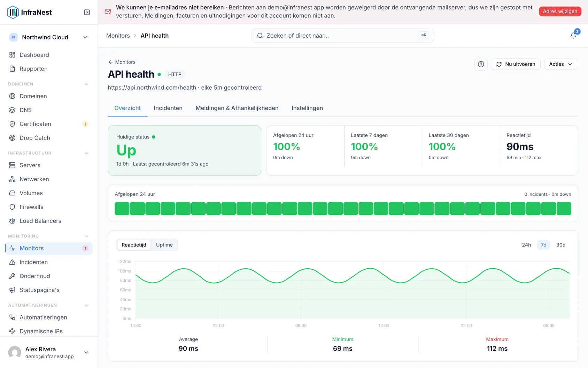Collapse the INFRASTRUCTUUR section
Image resolution: width=588 pixels, height=368 pixels.
pos(86,153)
